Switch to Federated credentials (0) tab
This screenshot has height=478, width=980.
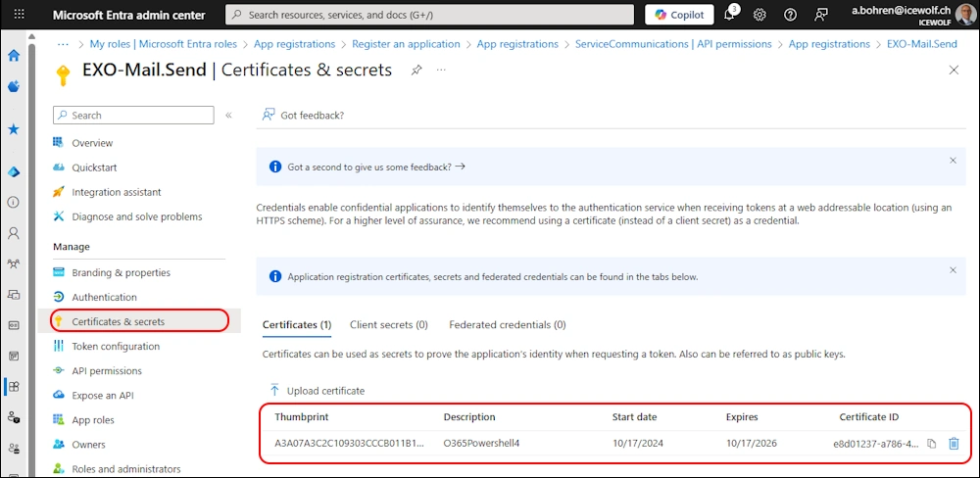pyautogui.click(x=507, y=324)
